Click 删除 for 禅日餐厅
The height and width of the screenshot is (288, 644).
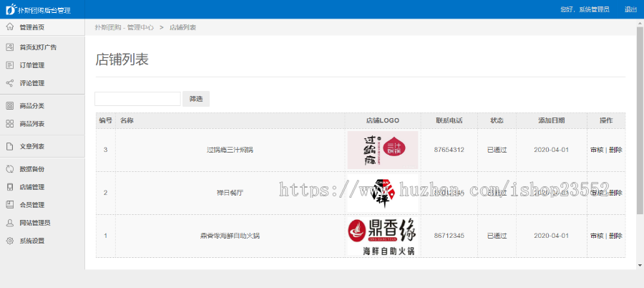[615, 193]
